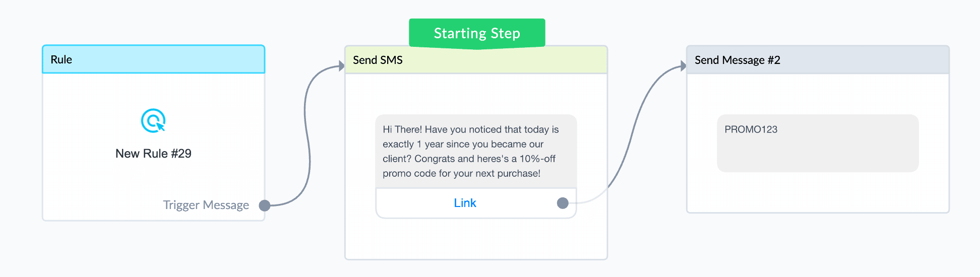980x277 pixels.
Task: Click the Trigger Message output connector dot
Action: coord(265,205)
